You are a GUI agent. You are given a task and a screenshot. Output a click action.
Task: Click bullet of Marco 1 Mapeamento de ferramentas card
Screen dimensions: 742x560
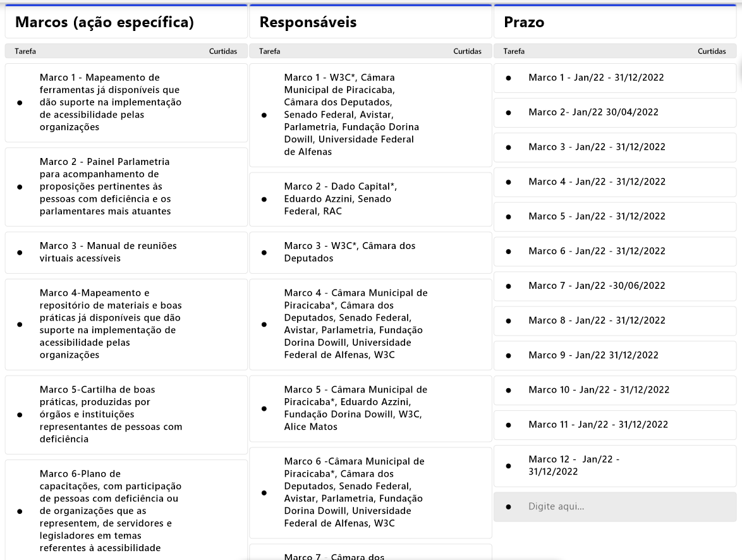point(20,102)
